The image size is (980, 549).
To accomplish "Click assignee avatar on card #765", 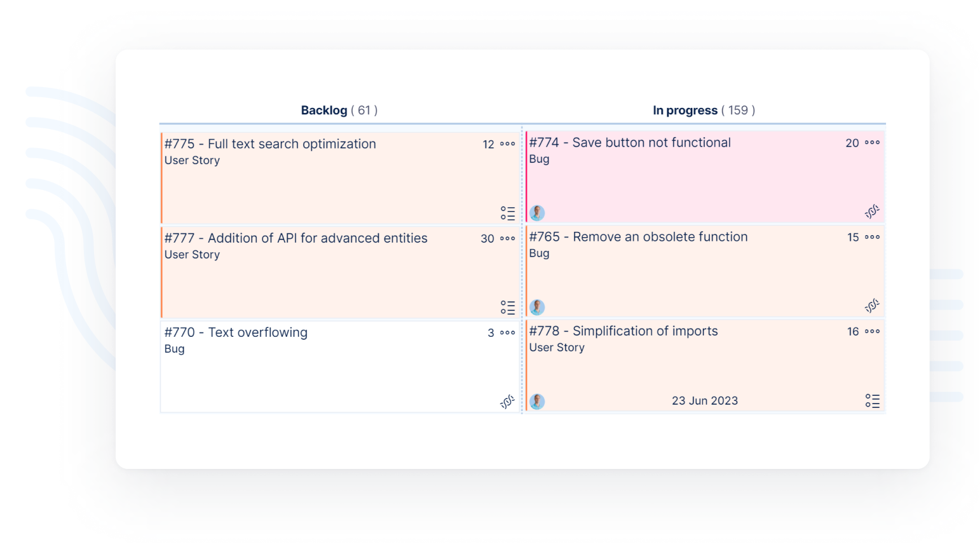I will (x=537, y=308).
